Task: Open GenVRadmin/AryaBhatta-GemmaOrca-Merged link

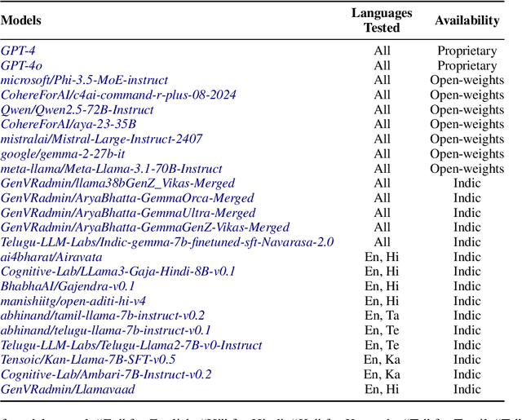Action: 127,198
